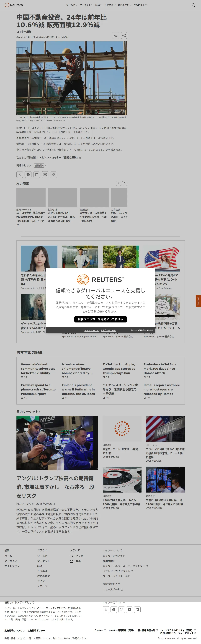The image size is (201, 644).
Task: Open footer ニュースメール link
Action: click(x=113, y=589)
